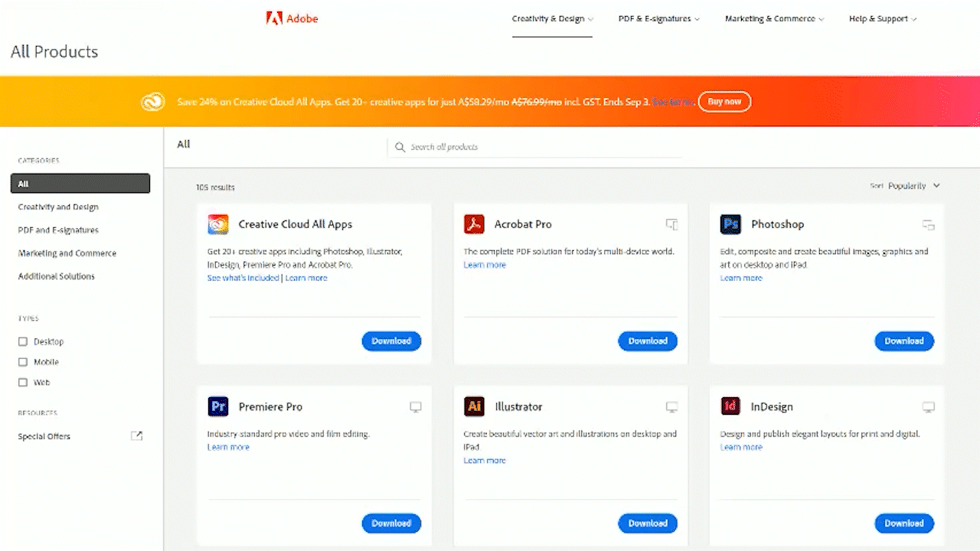The width and height of the screenshot is (980, 551).
Task: Click the Buy now banner button
Action: coord(724,102)
